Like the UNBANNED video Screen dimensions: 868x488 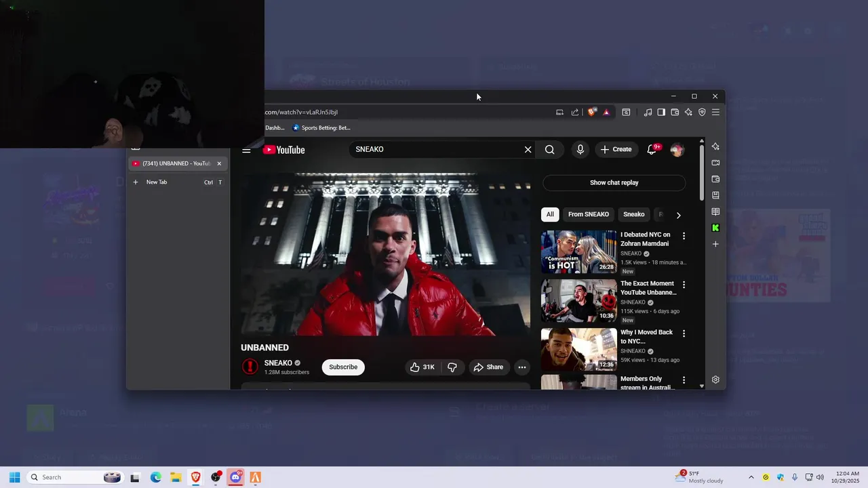422,367
